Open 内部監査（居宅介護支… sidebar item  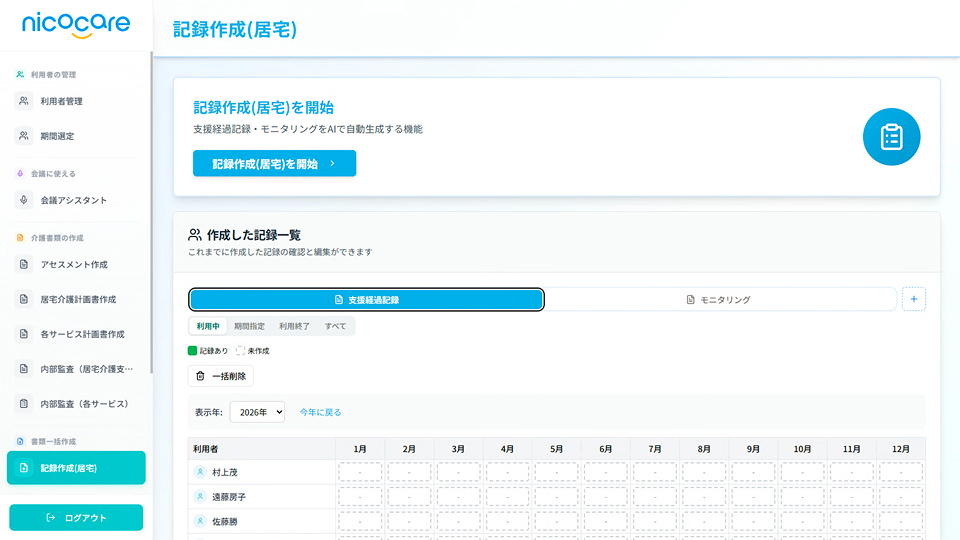[76, 369]
